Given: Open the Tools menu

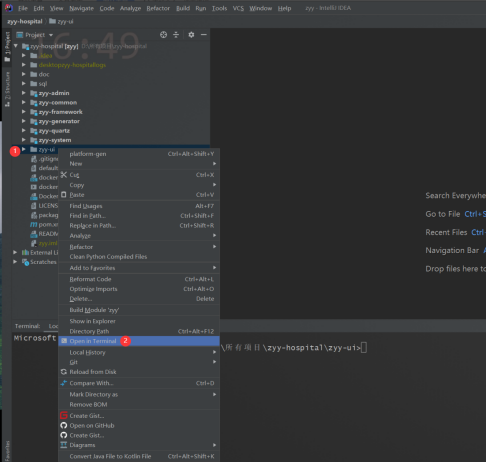Looking at the screenshot, I should click(219, 8).
